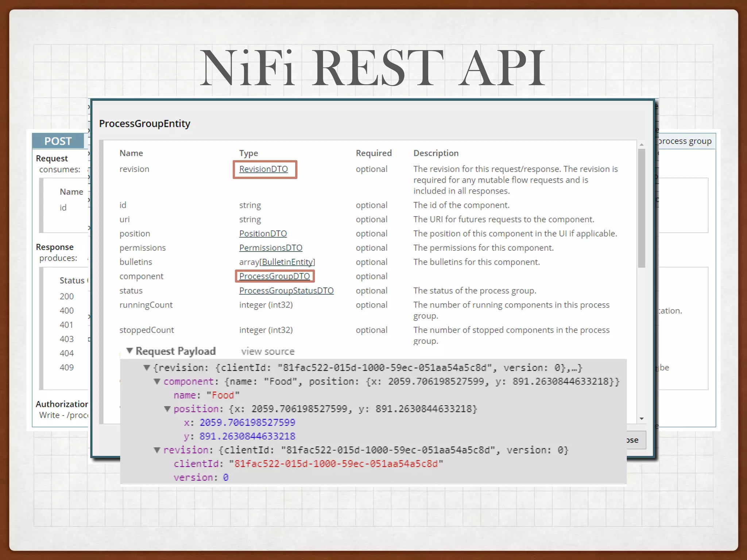
Task: Open the BulletinEntity array type link
Action: click(288, 262)
